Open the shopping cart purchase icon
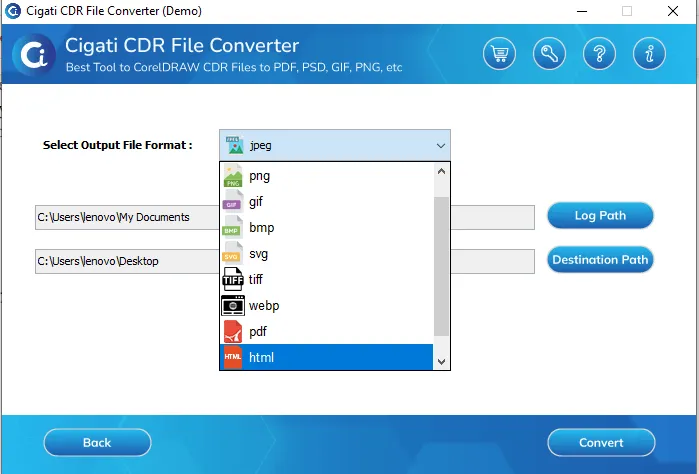The image size is (699, 474). point(499,54)
